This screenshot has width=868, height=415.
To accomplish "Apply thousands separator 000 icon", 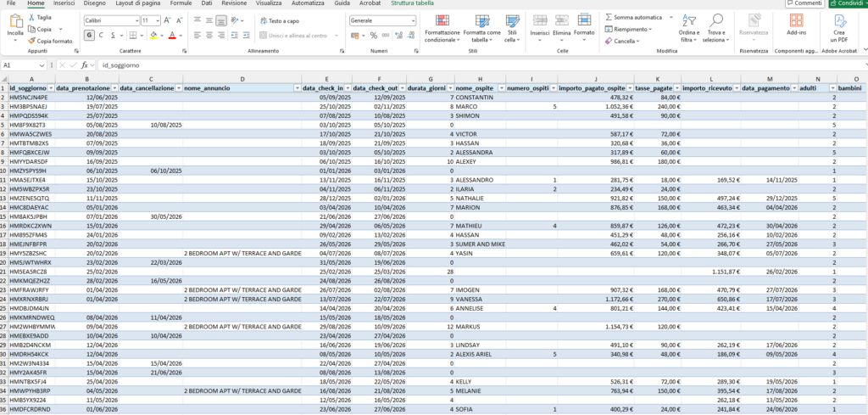I will click(x=386, y=36).
